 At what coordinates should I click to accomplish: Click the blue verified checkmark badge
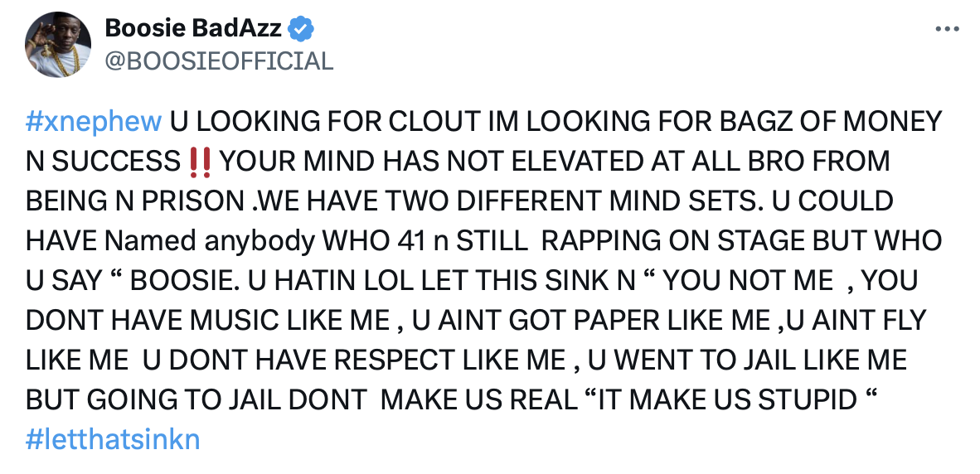tap(301, 29)
